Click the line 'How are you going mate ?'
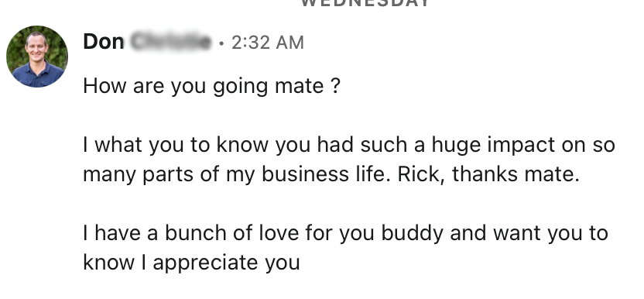 (211, 86)
